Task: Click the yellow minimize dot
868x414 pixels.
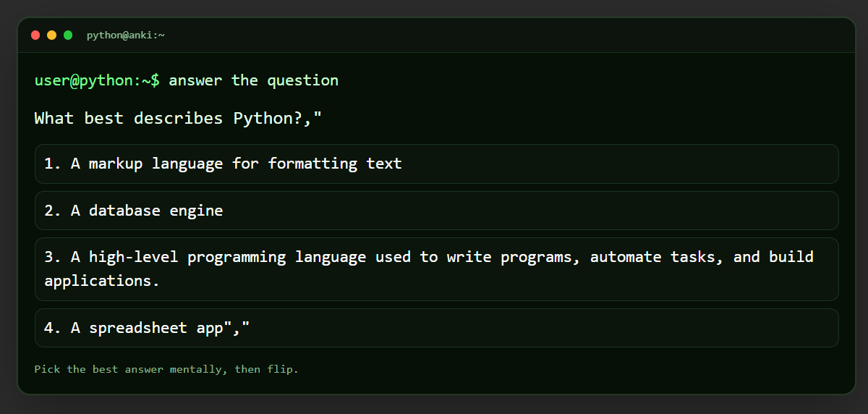Action: click(51, 35)
